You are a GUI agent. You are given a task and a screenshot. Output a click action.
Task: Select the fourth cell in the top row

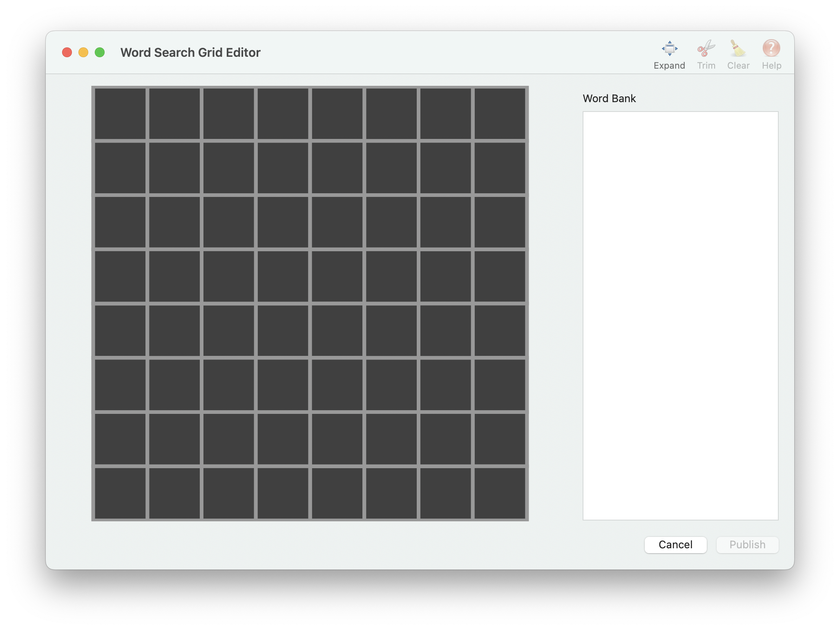[282, 113]
